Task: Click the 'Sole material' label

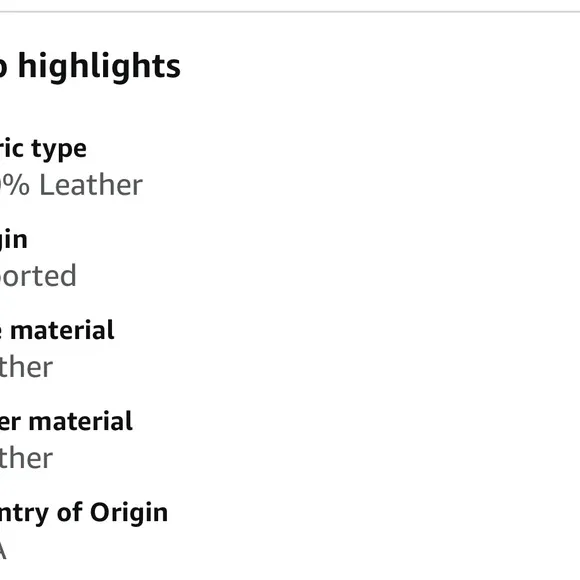Action: coord(57,330)
